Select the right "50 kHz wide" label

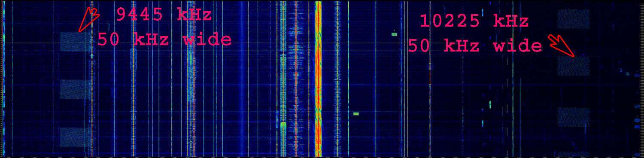click(475, 46)
